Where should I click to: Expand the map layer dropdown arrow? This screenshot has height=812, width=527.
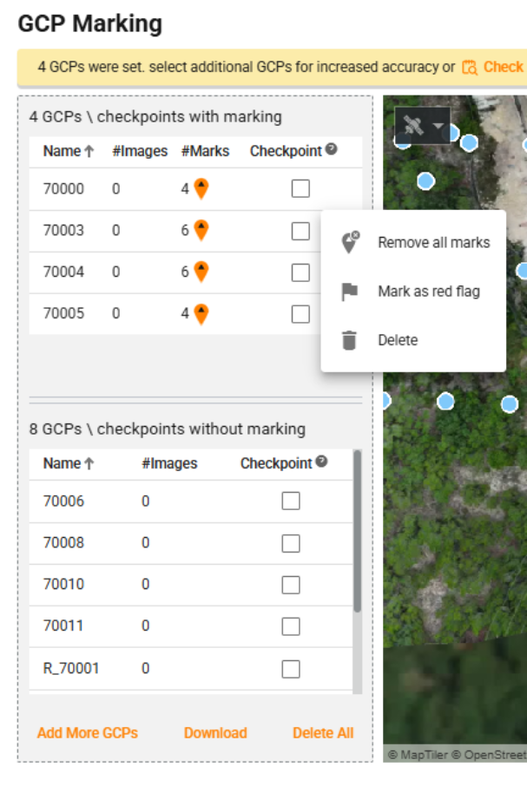point(438,127)
